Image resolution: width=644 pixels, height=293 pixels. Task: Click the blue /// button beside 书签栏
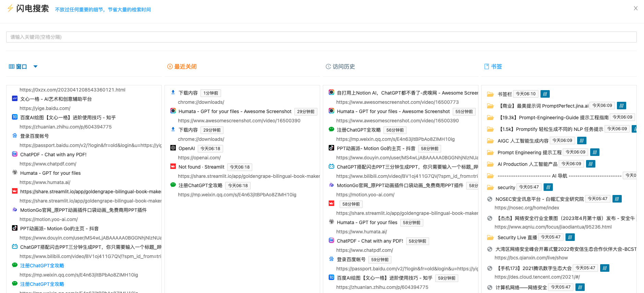coord(545,94)
